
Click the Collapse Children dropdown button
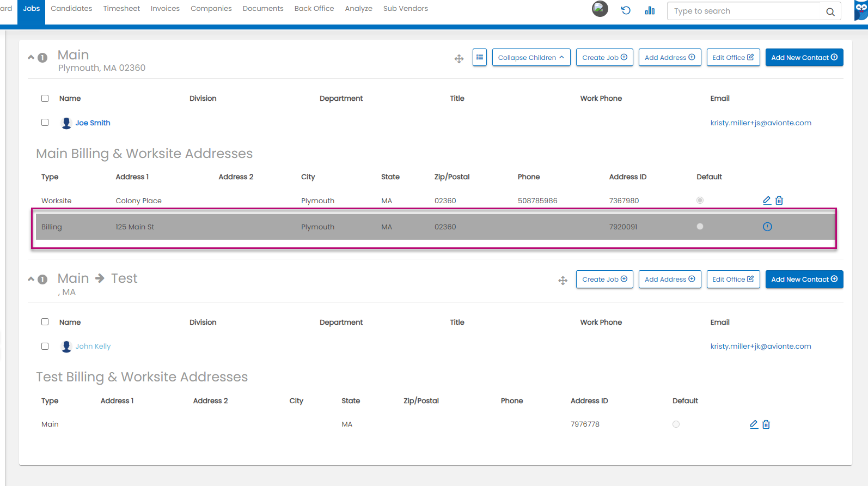point(531,57)
